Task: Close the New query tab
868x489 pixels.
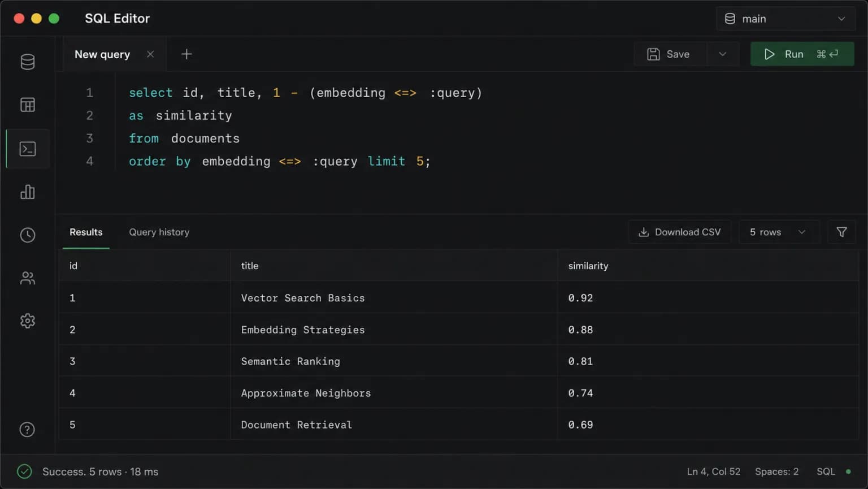Action: coord(150,54)
